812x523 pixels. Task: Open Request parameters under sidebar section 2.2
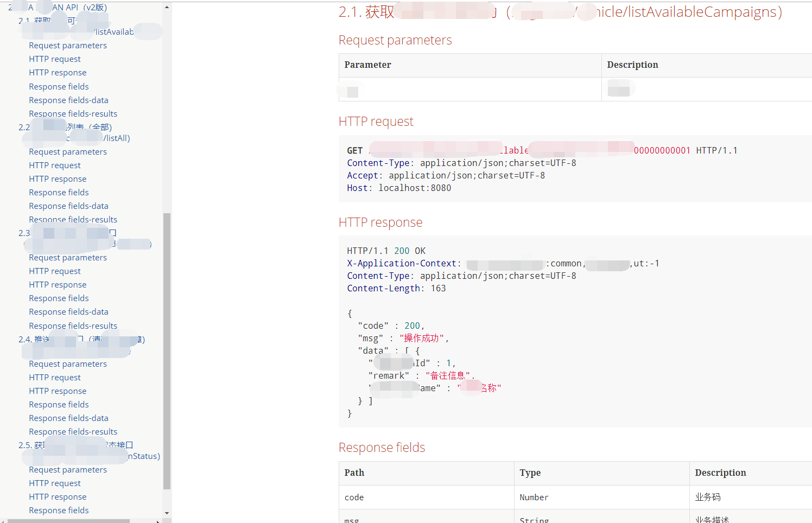(68, 152)
